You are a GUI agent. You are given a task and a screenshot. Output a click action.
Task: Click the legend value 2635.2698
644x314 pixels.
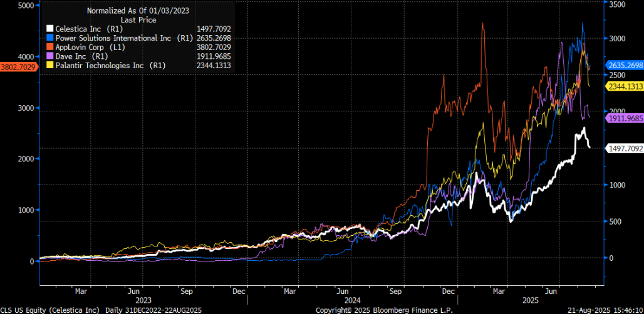pyautogui.click(x=214, y=38)
